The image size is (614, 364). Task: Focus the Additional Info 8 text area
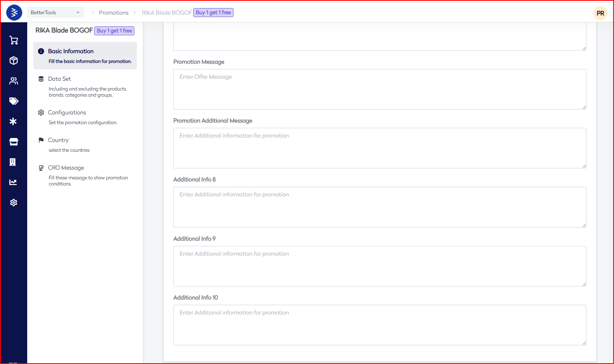(x=379, y=207)
